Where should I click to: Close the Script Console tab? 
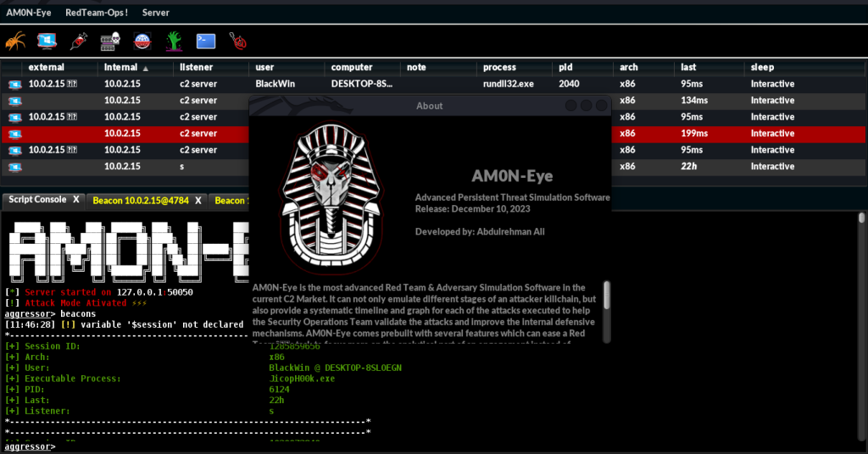(x=76, y=200)
